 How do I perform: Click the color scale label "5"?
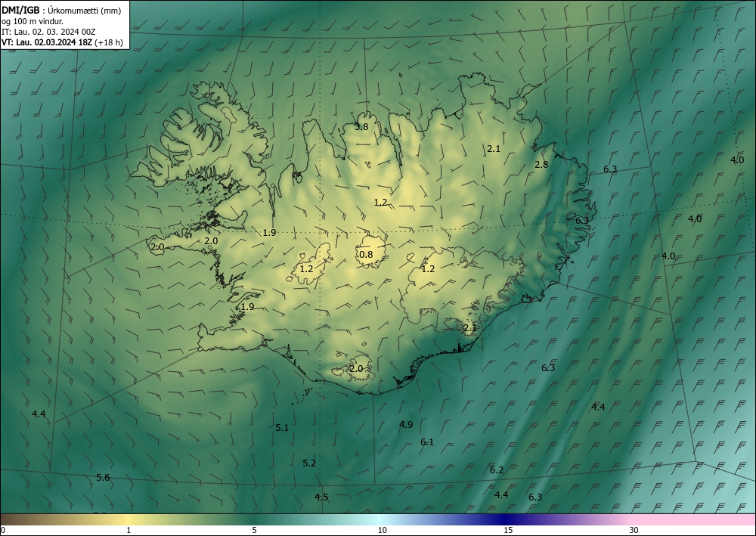click(x=254, y=530)
